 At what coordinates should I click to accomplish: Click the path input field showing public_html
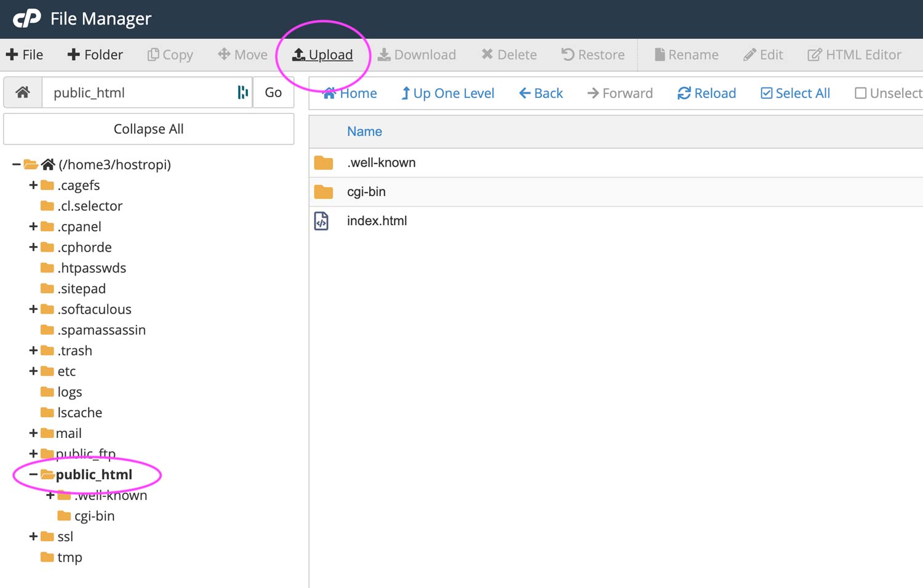[142, 92]
